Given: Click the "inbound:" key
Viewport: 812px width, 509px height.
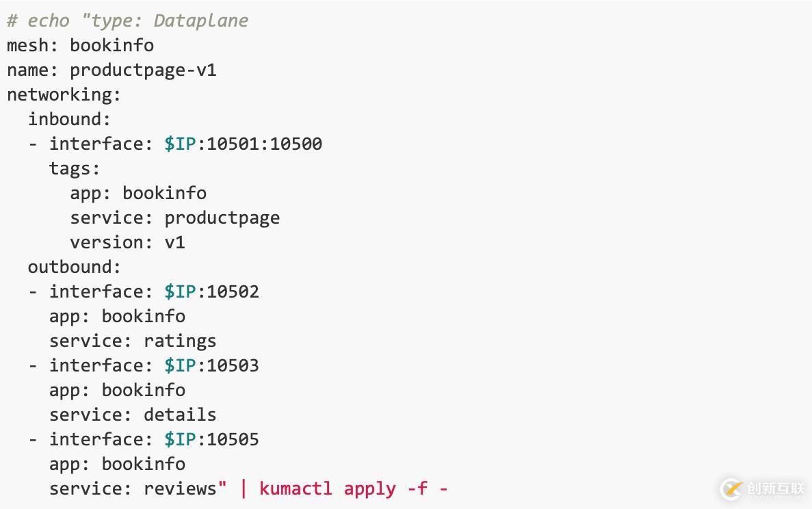Looking at the screenshot, I should point(69,119).
